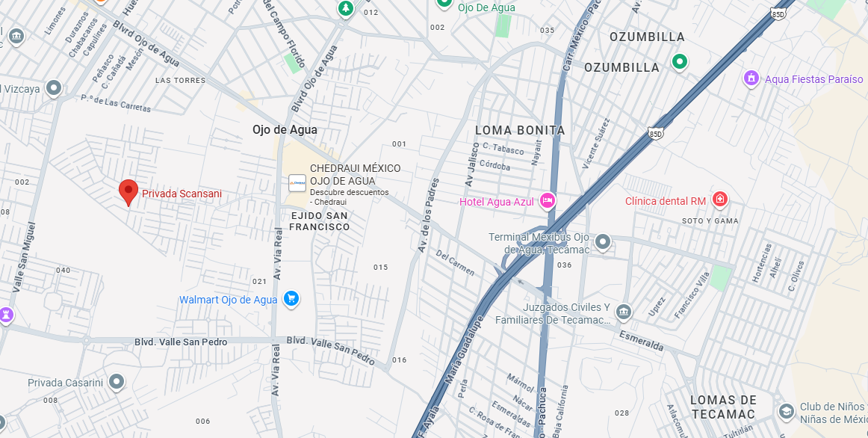The image size is (868, 438).
Task: Select the Clínica dental RM medical marker
Action: tap(719, 198)
